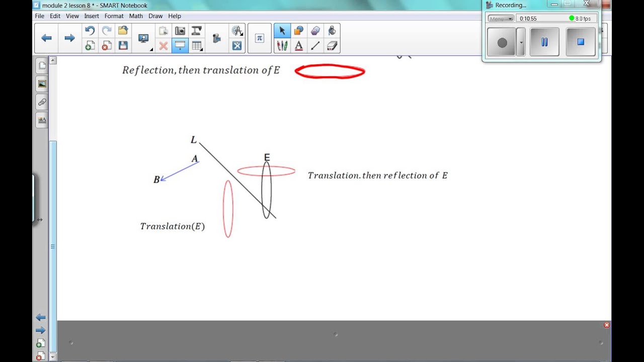Open the screen capture camera tool
The width and height of the screenshot is (644, 362).
pos(180,31)
